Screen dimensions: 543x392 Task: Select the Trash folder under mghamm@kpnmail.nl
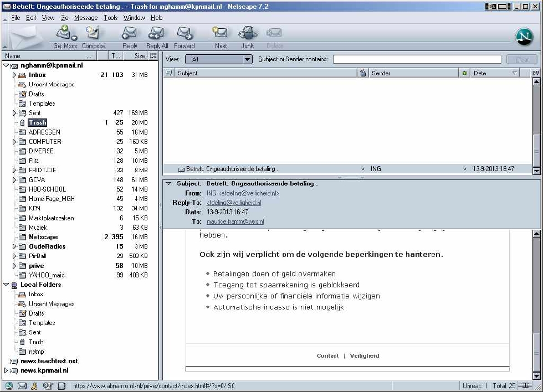pos(38,122)
